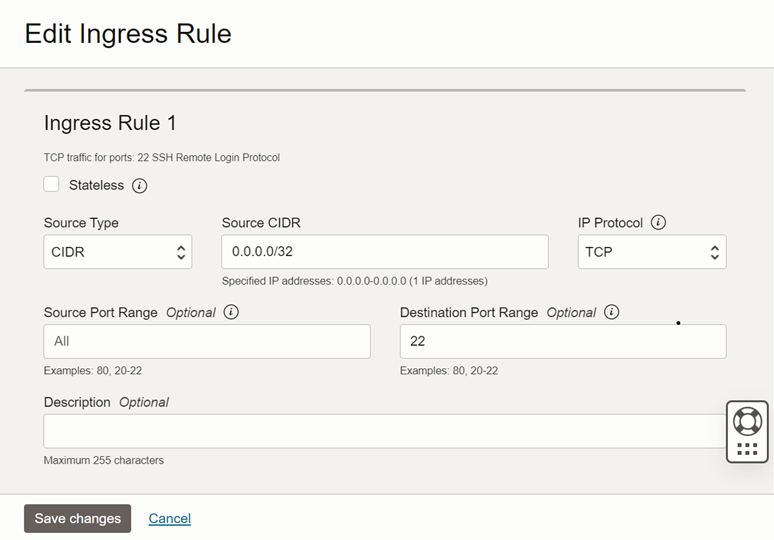Click the help widget grid dots
774x540 pixels.
(747, 449)
